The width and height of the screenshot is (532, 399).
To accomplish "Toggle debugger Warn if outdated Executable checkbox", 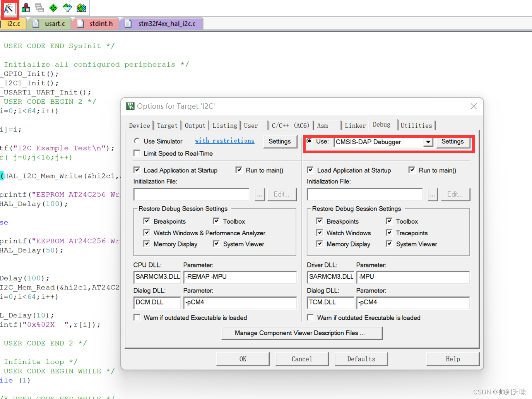I will pyautogui.click(x=310, y=317).
